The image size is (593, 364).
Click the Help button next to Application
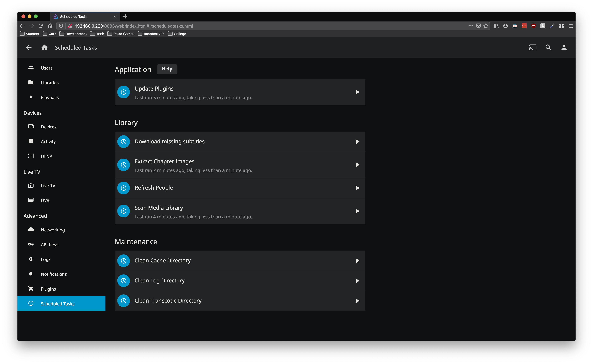[x=167, y=69]
